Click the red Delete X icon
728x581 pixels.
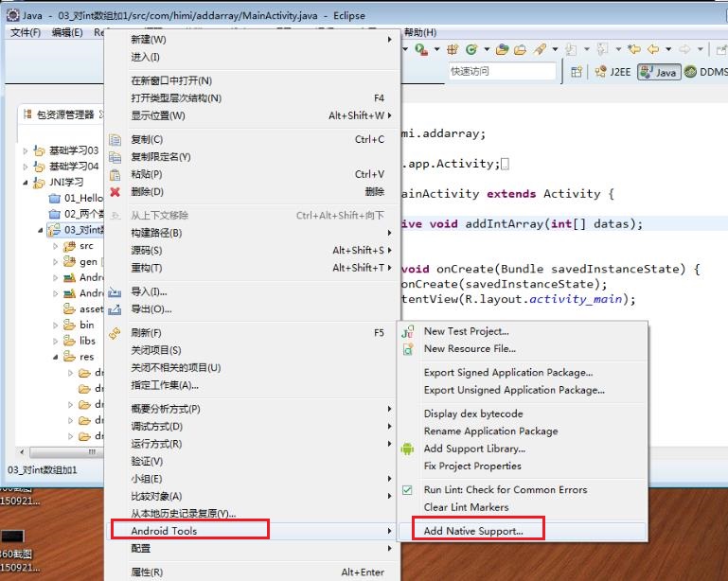[115, 192]
